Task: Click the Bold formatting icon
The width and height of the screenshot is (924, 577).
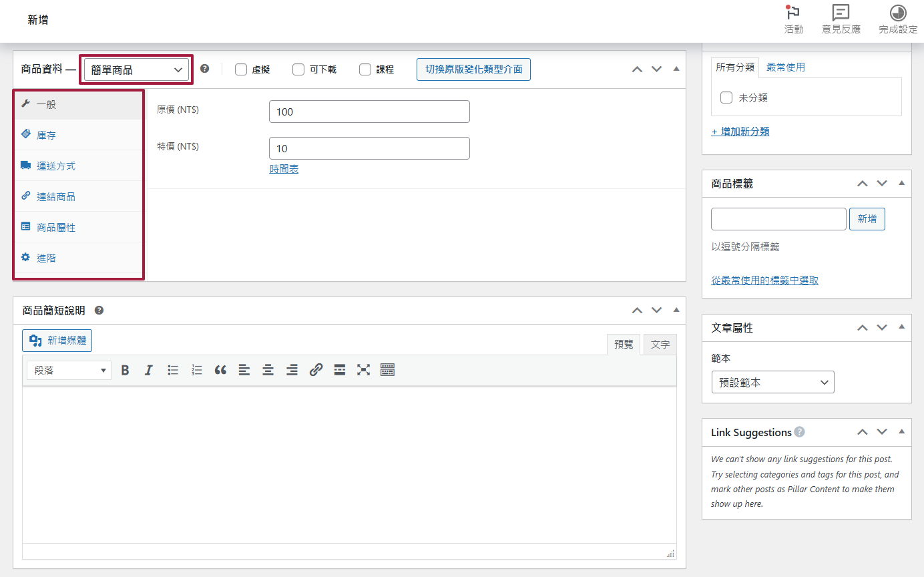Action: (125, 370)
